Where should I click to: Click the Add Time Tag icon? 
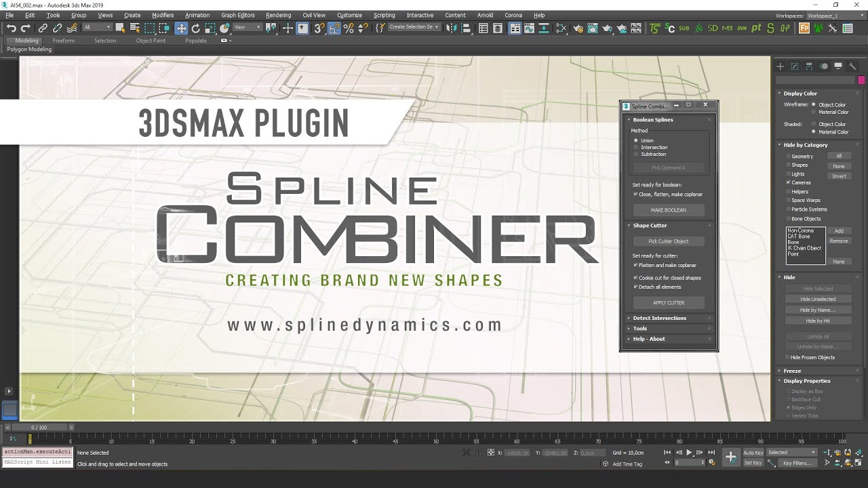click(x=606, y=464)
